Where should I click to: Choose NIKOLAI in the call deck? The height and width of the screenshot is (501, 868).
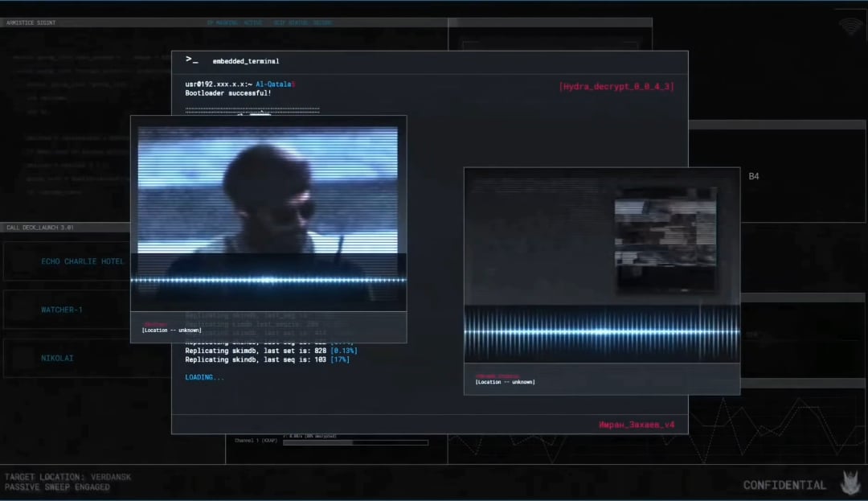57,358
